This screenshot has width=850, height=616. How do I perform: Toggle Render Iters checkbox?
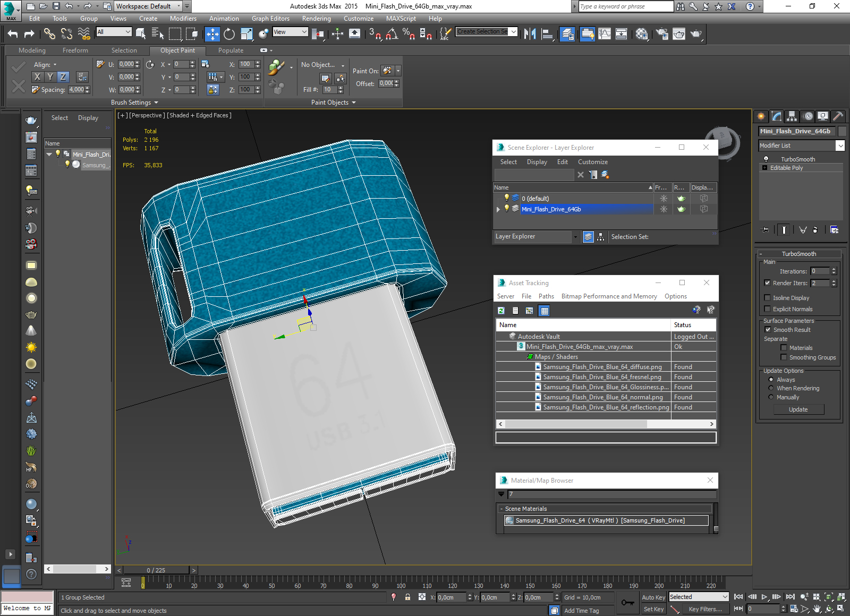coord(767,283)
